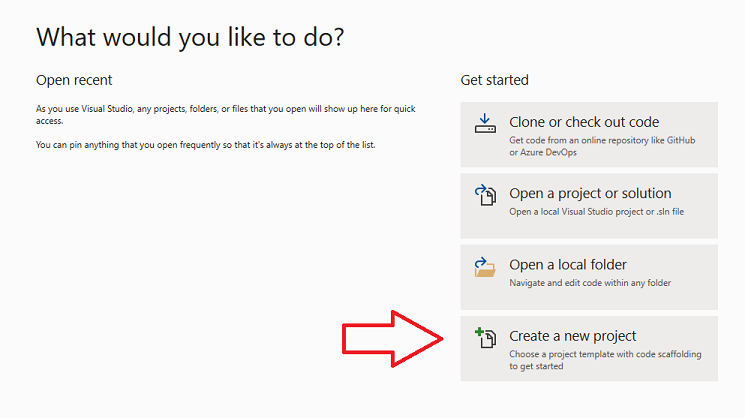Image resolution: width=745 pixels, height=418 pixels.
Task: Select the "Clone or check out code" title
Action: (584, 122)
